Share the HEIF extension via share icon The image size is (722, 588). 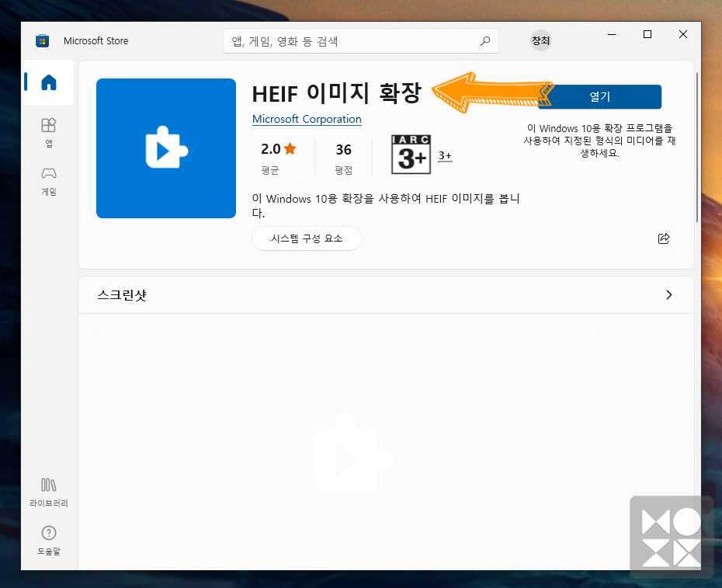pyautogui.click(x=664, y=238)
